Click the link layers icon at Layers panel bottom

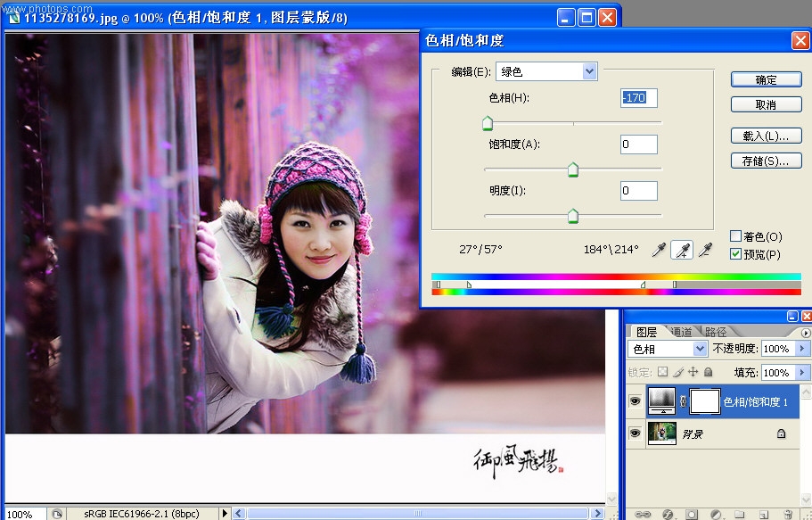[643, 515]
